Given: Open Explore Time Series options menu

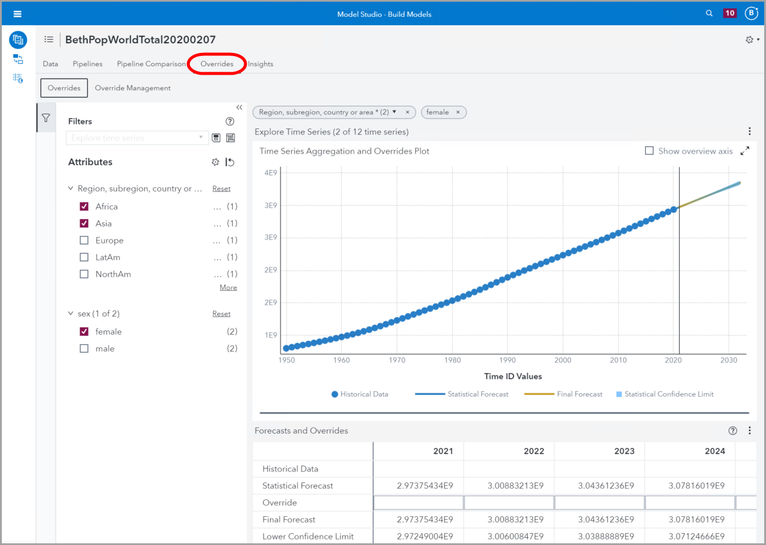Looking at the screenshot, I should (750, 131).
